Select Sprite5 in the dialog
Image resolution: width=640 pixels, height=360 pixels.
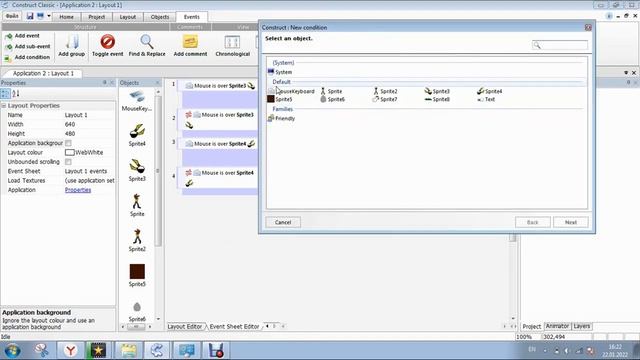pyautogui.click(x=280, y=99)
